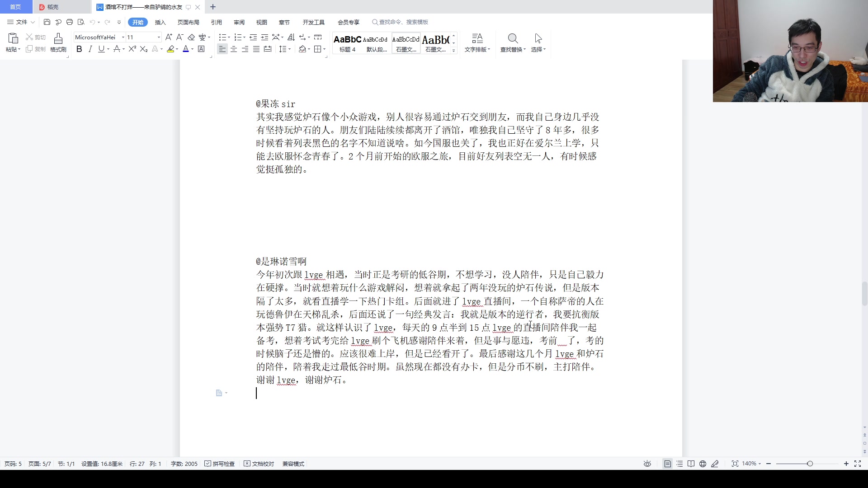Toggle Underline formatting
The height and width of the screenshot is (488, 868).
point(101,49)
